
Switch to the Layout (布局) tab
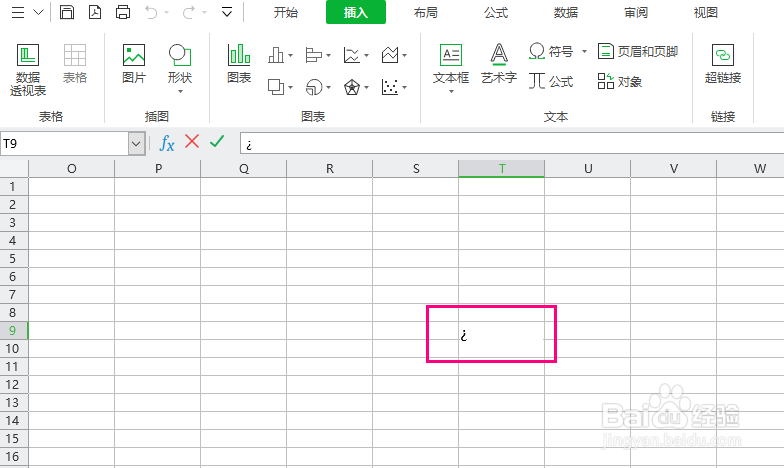click(426, 12)
